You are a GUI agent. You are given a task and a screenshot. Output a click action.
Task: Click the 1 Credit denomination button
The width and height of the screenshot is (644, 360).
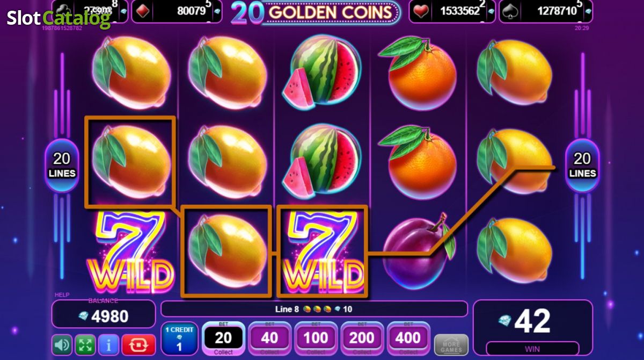pyautogui.click(x=179, y=339)
